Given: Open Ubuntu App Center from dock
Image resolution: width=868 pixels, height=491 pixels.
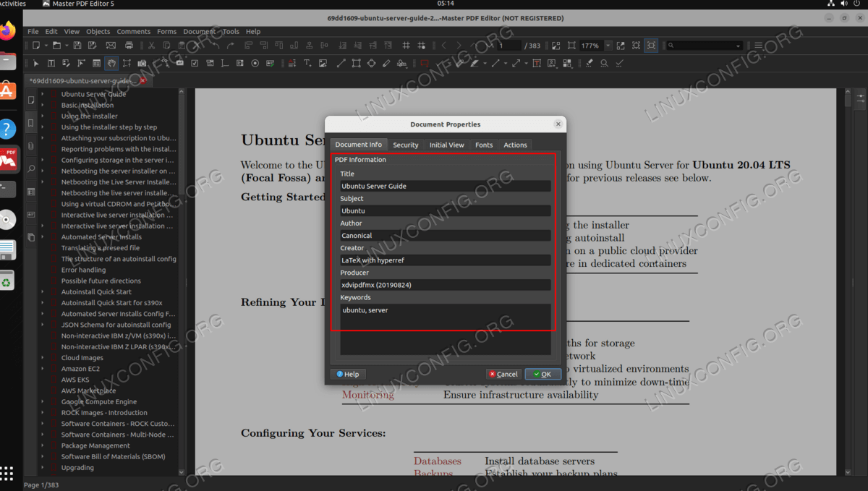Looking at the screenshot, I should pyautogui.click(x=7, y=90).
